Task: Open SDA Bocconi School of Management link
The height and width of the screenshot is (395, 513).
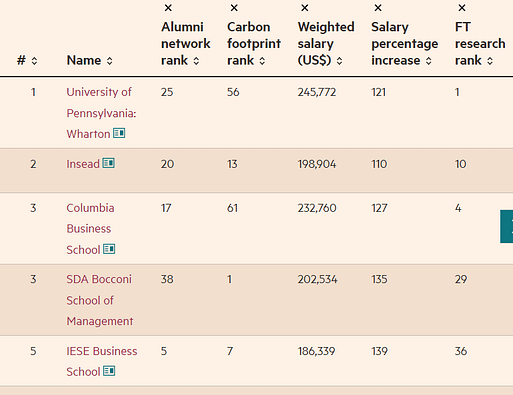Action: pyautogui.click(x=99, y=300)
